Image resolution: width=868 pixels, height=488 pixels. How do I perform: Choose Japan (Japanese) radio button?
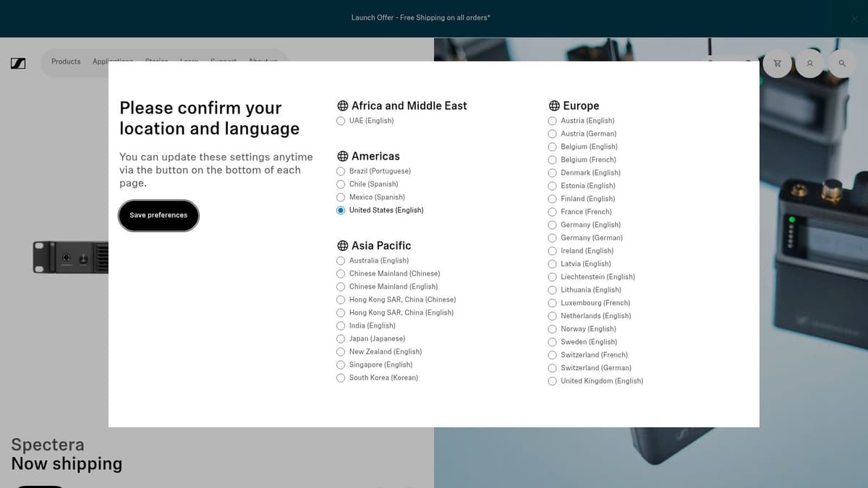[341, 338]
